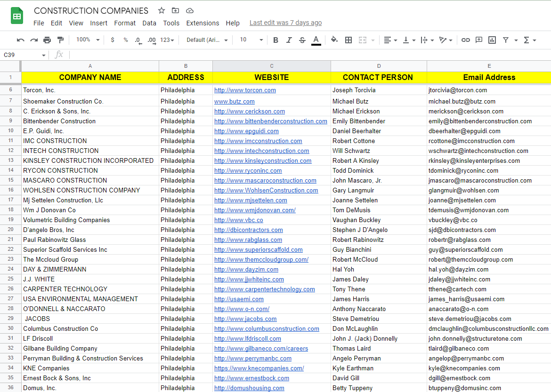View cloud save status icon
The image size is (551, 392).
(x=189, y=10)
